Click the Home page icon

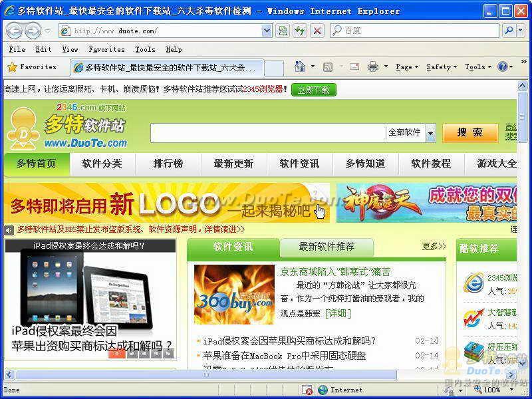click(x=300, y=66)
